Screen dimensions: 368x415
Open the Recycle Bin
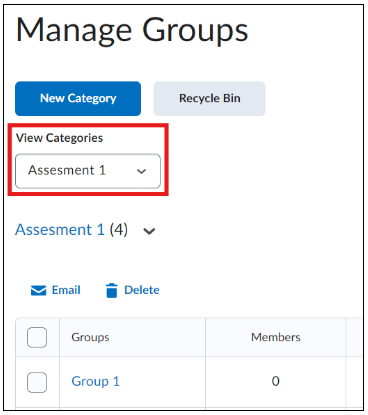pos(209,99)
